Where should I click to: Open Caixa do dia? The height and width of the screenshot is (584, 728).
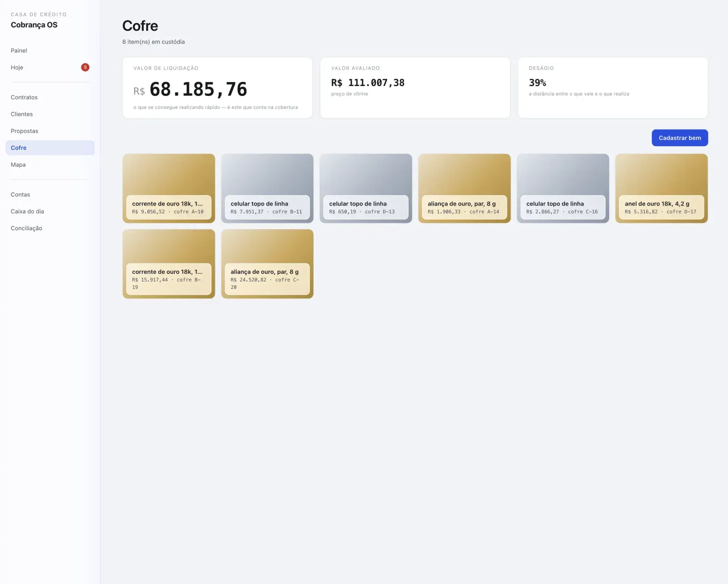click(x=50, y=211)
